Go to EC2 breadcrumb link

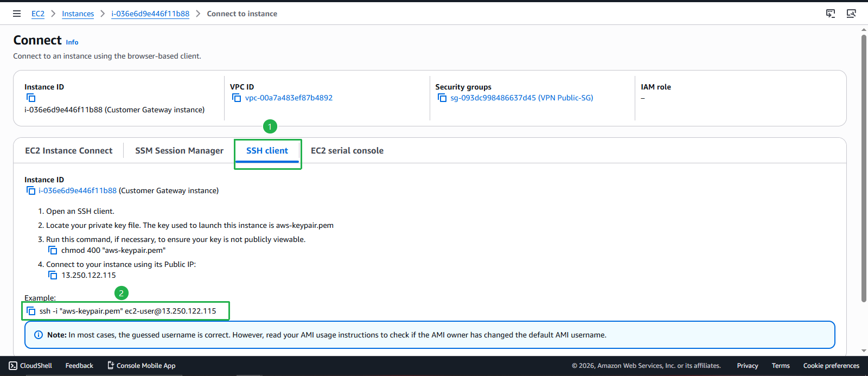[38, 14]
